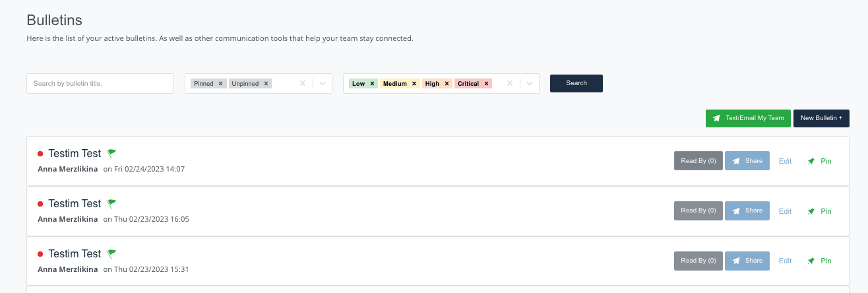Focus the search by bulletin title field
The width and height of the screenshot is (868, 293).
pyautogui.click(x=100, y=84)
